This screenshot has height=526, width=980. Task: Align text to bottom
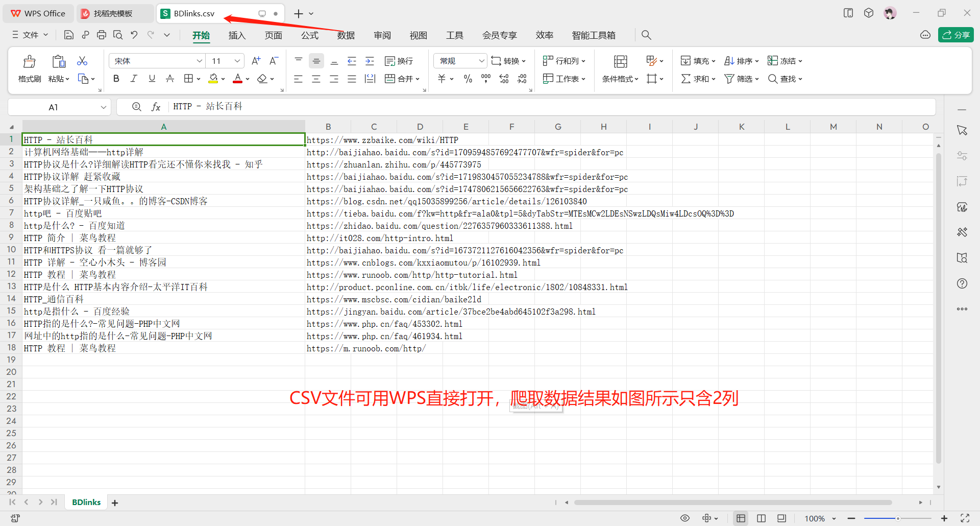pos(334,61)
